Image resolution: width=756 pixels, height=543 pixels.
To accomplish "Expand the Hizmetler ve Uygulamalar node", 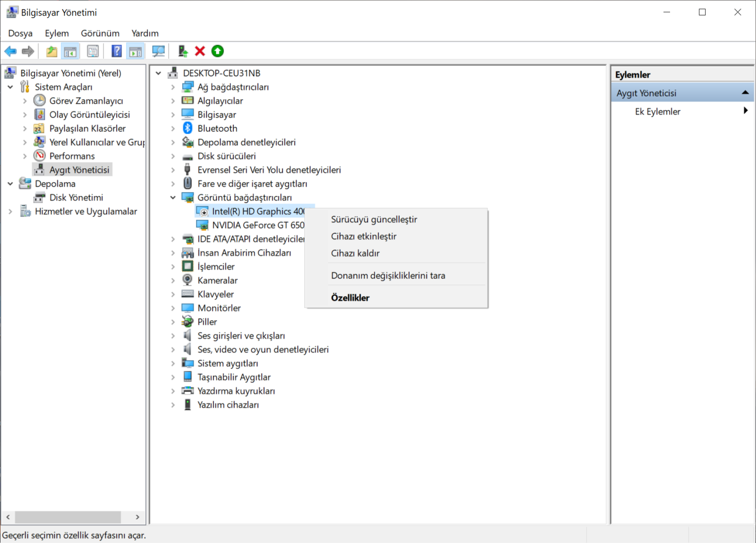I will [10, 212].
